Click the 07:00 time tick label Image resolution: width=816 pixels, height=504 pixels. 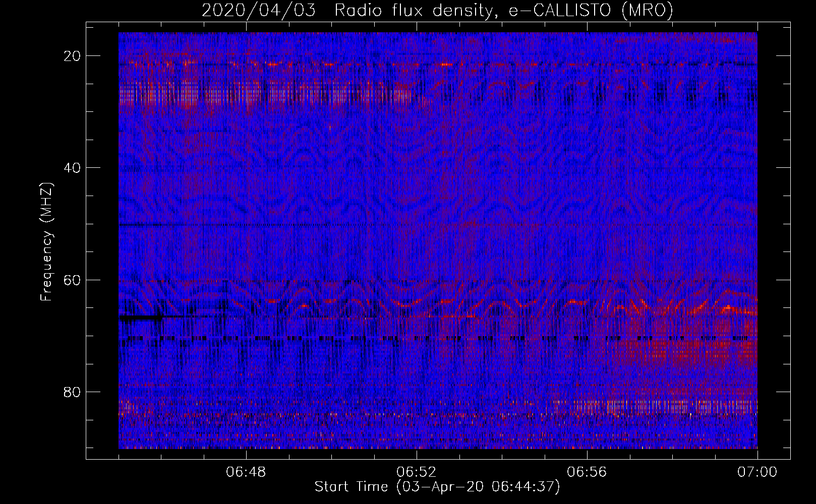pyautogui.click(x=757, y=472)
